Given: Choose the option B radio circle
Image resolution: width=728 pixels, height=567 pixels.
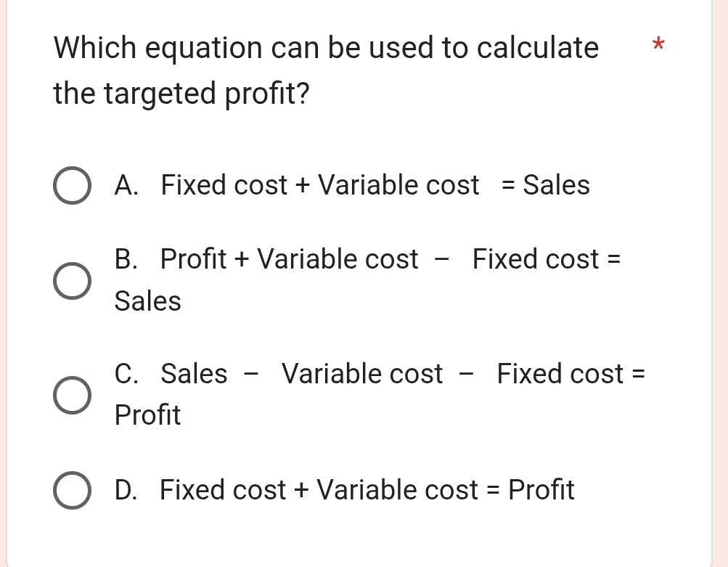Looking at the screenshot, I should [x=72, y=281].
